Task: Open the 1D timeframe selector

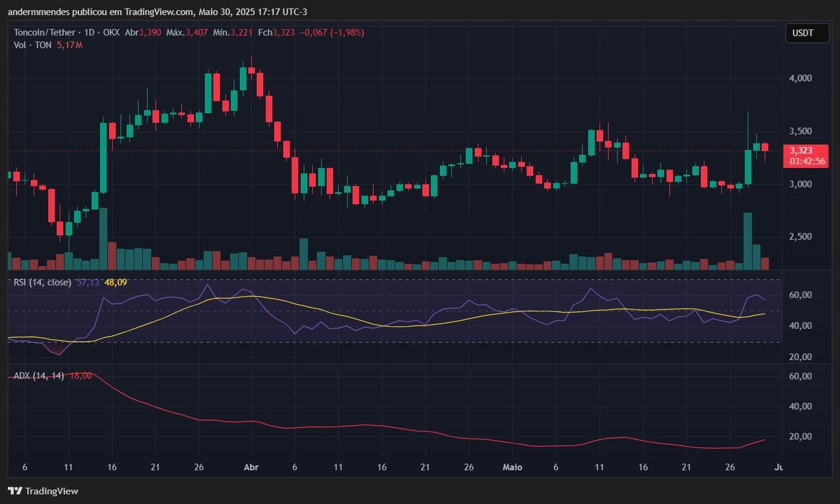Action: tap(91, 32)
